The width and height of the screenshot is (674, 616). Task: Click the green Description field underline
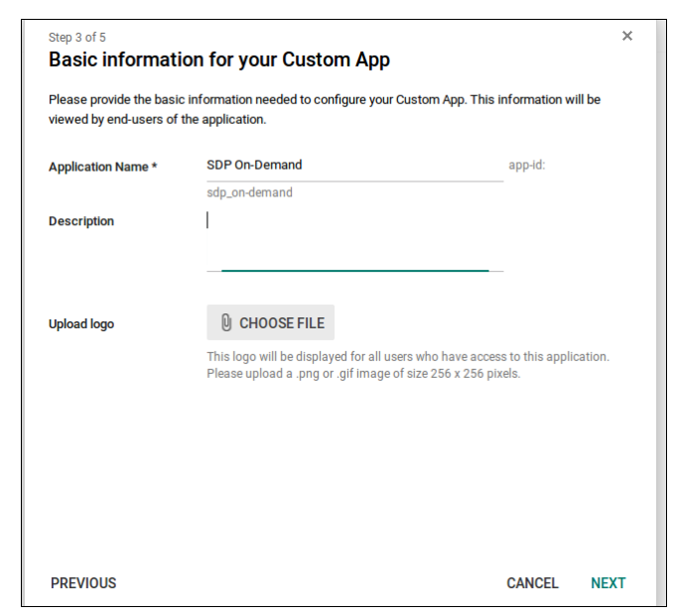tap(355, 271)
